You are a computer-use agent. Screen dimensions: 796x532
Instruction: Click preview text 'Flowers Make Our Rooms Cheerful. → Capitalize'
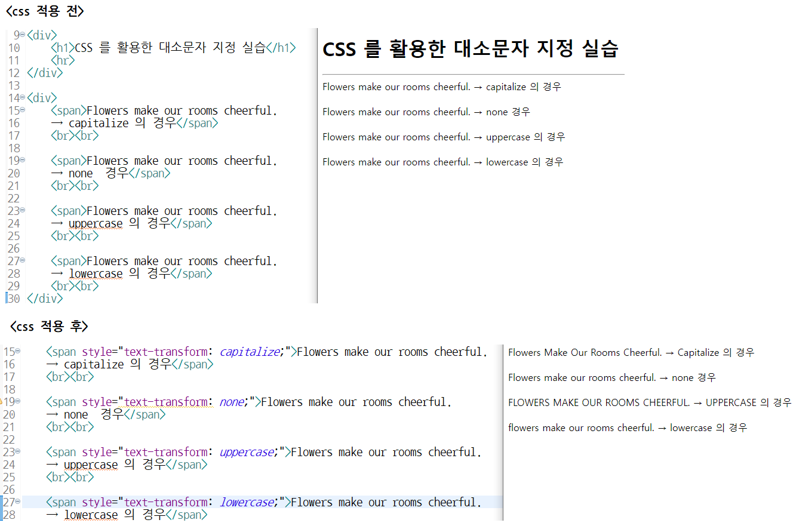[x=614, y=352]
